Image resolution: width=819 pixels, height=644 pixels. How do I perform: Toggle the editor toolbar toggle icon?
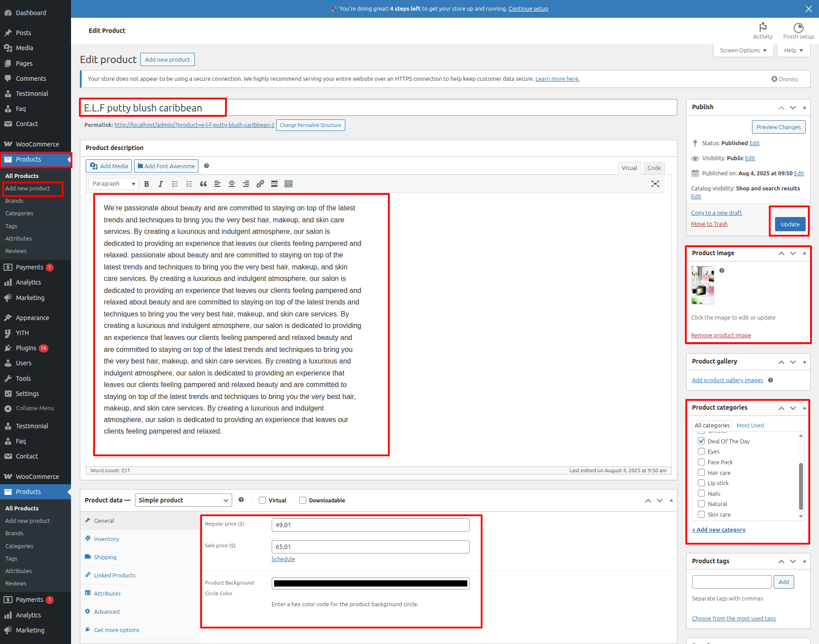tap(289, 184)
